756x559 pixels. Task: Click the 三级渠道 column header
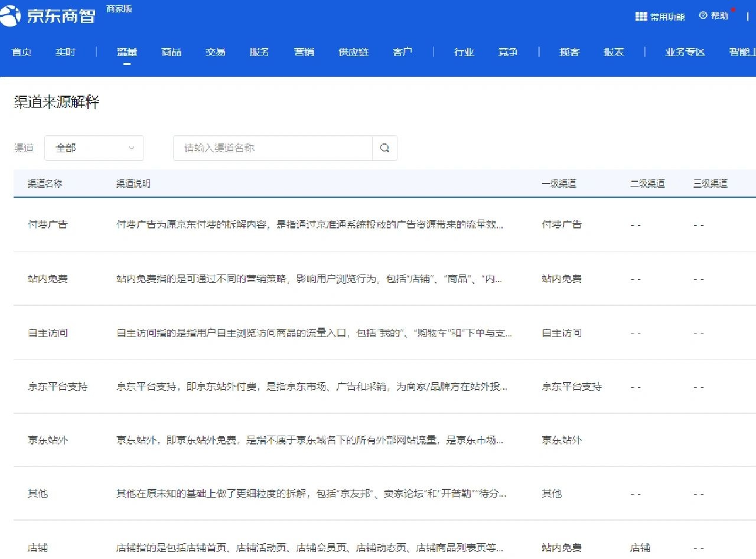tap(711, 184)
